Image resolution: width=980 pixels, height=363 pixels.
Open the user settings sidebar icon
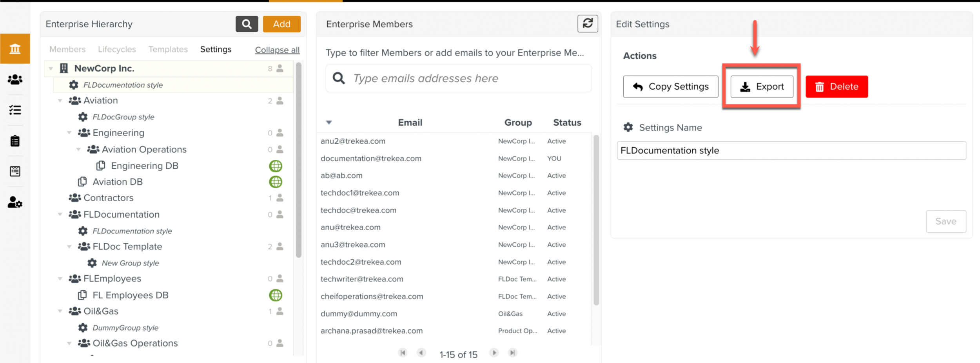pyautogui.click(x=15, y=202)
